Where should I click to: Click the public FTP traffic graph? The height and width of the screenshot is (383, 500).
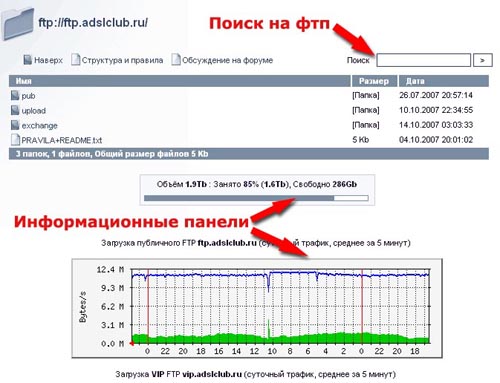(x=257, y=308)
